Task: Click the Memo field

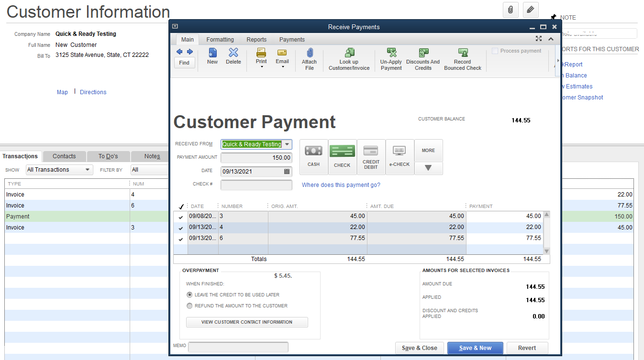Action: [238, 347]
